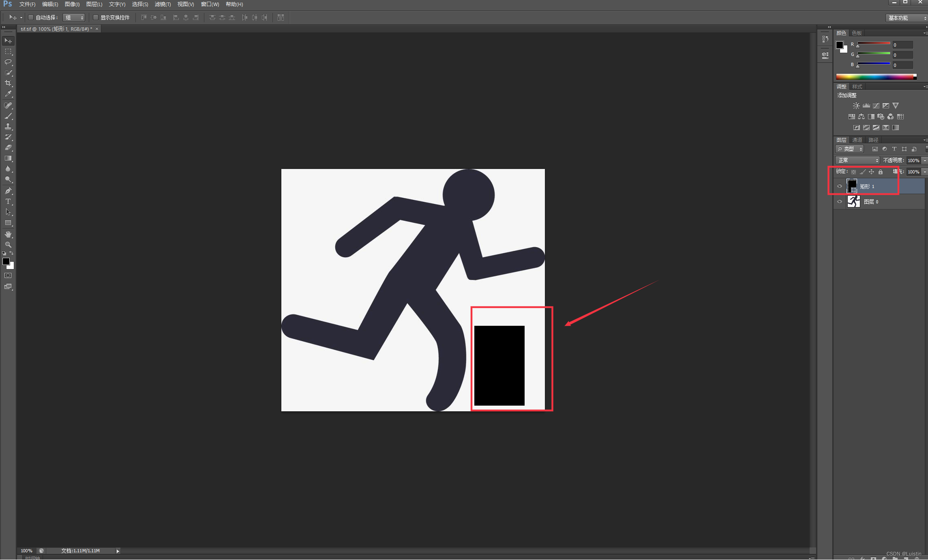Enable the 自动选择 checkbox
The height and width of the screenshot is (560, 928).
(31, 17)
